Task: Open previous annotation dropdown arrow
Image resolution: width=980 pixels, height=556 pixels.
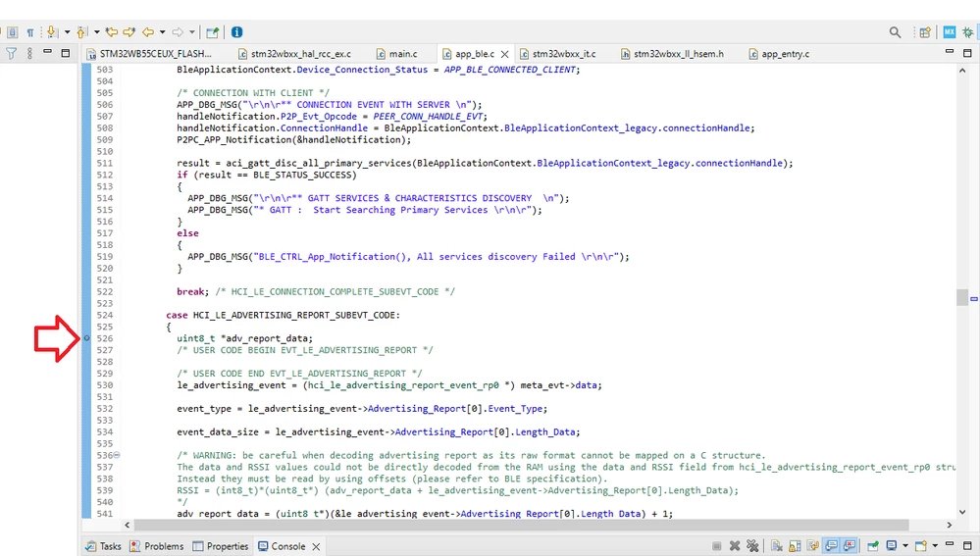Action: click(x=96, y=31)
